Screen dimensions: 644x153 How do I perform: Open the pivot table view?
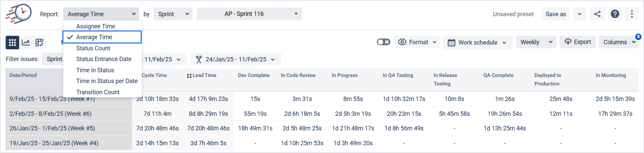point(39,43)
